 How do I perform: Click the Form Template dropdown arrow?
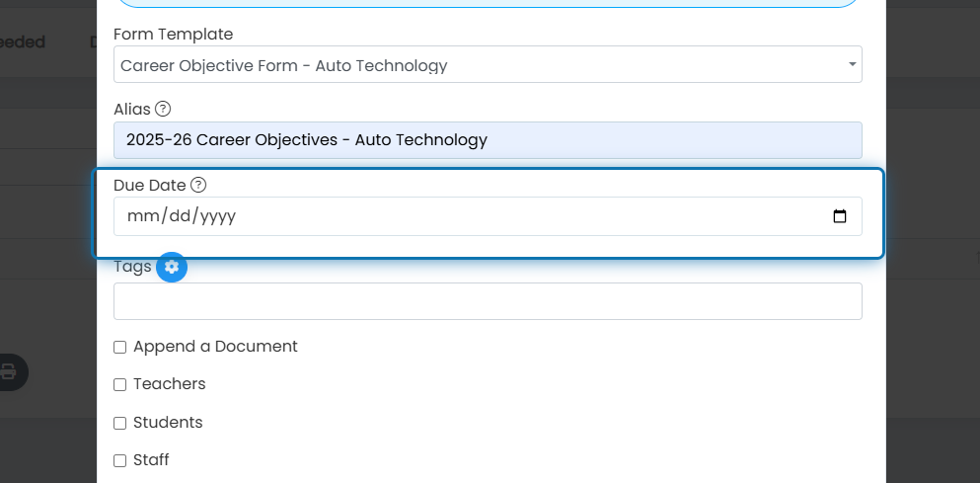pos(852,64)
